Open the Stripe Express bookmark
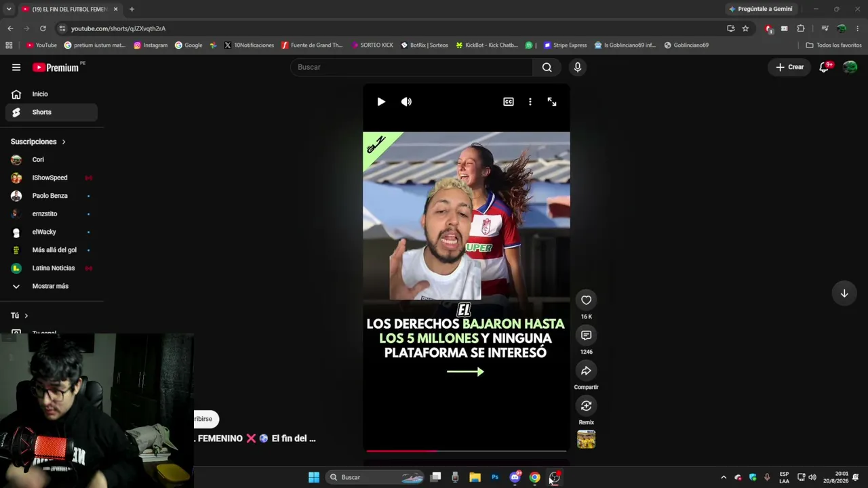Image resolution: width=868 pixels, height=488 pixels. point(565,45)
